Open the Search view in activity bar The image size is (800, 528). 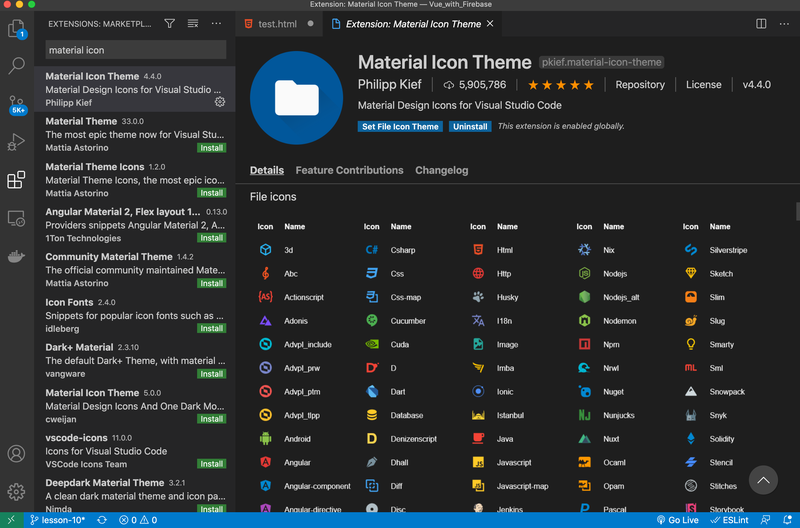pyautogui.click(x=16, y=65)
